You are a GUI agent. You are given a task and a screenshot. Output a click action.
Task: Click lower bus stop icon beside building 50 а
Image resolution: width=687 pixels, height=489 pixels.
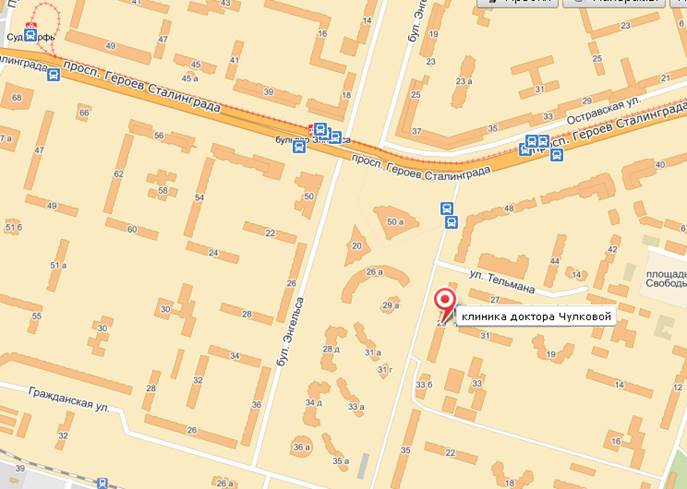451,222
